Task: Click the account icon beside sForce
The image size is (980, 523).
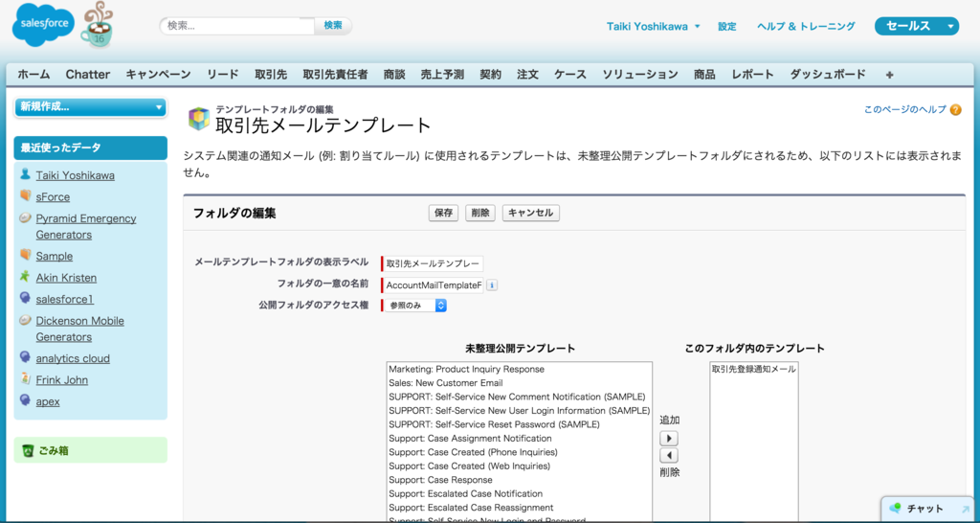Action: 25,195
